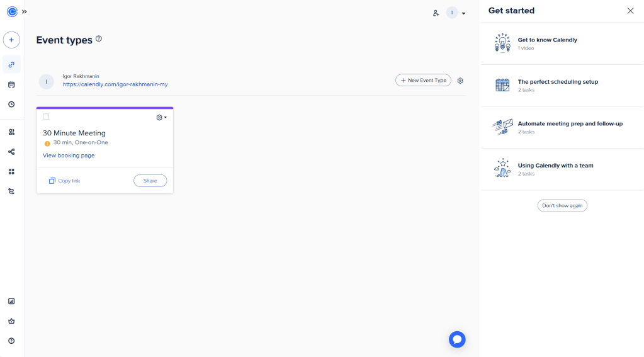
Task: Open the View booking page link
Action: (x=69, y=156)
